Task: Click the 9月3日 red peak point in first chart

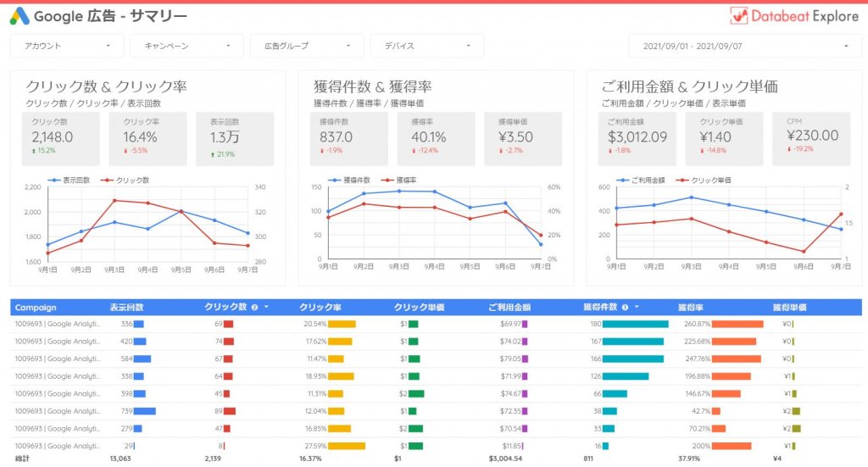Action: coord(114,200)
